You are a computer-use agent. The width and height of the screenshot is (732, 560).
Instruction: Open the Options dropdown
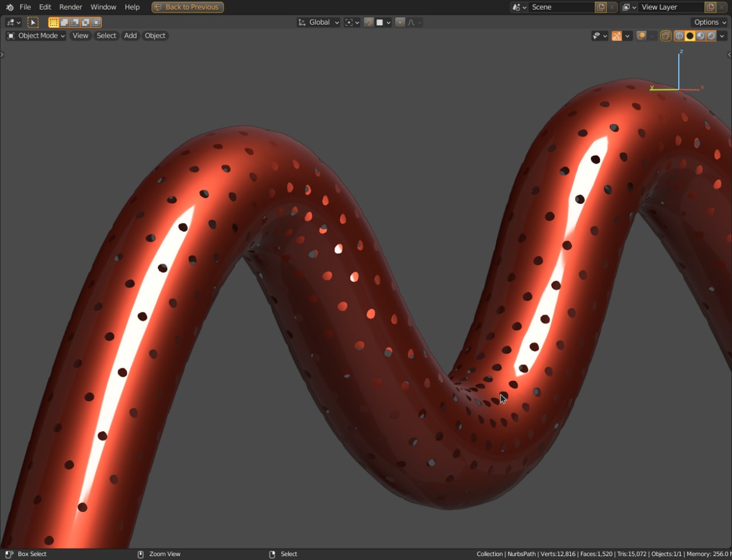(x=710, y=22)
